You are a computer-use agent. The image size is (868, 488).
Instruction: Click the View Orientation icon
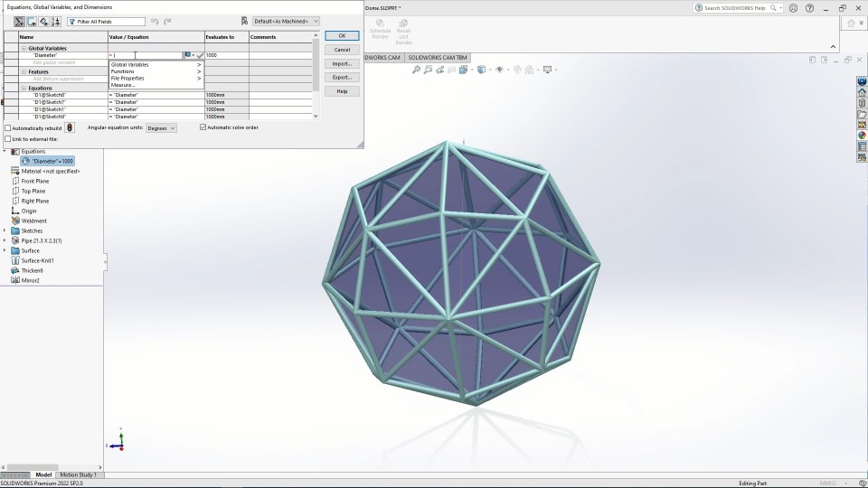click(463, 70)
